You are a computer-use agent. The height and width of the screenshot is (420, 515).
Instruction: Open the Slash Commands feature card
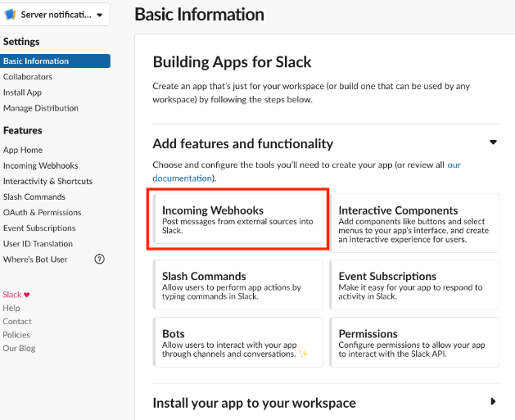(238, 285)
